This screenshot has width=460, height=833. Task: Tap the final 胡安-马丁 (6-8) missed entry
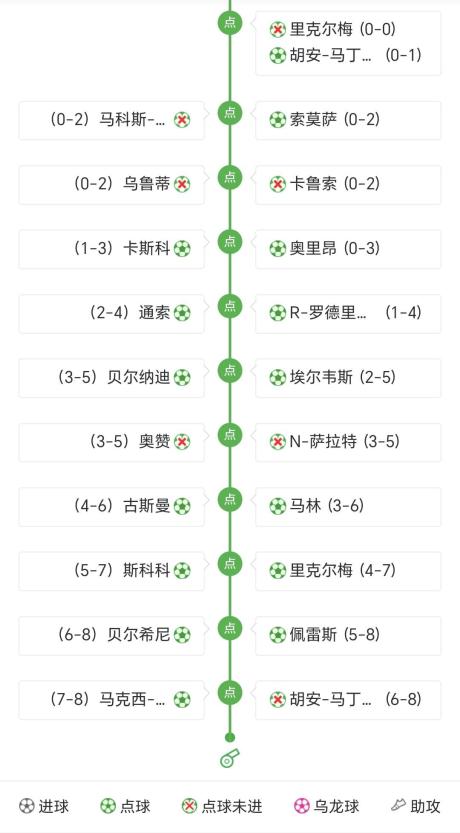tap(348, 700)
